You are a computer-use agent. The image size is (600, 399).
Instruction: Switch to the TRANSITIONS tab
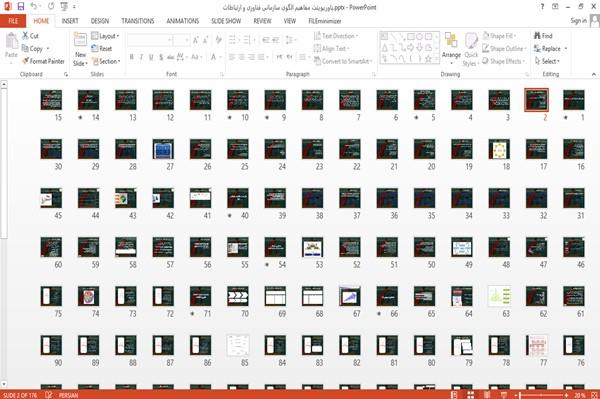(138, 21)
